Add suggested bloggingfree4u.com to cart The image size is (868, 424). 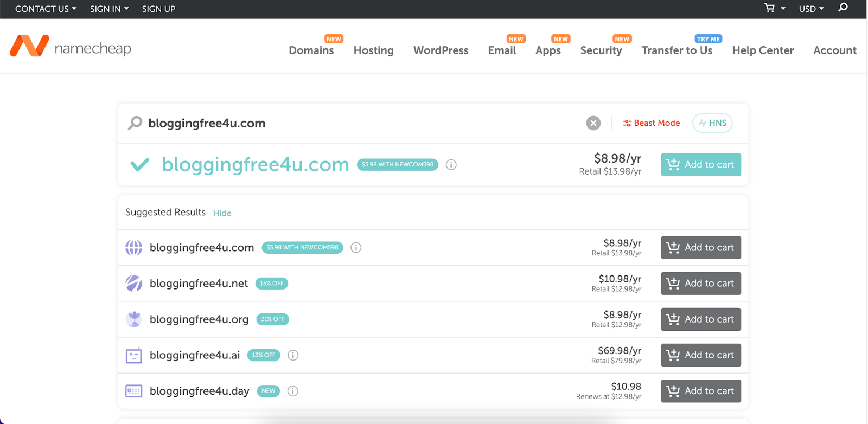click(x=701, y=248)
